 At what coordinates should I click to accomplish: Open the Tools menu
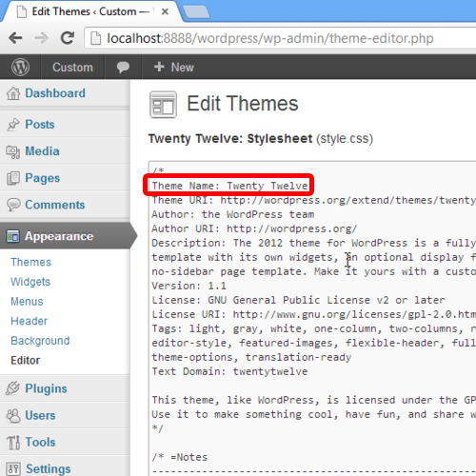(x=40, y=442)
